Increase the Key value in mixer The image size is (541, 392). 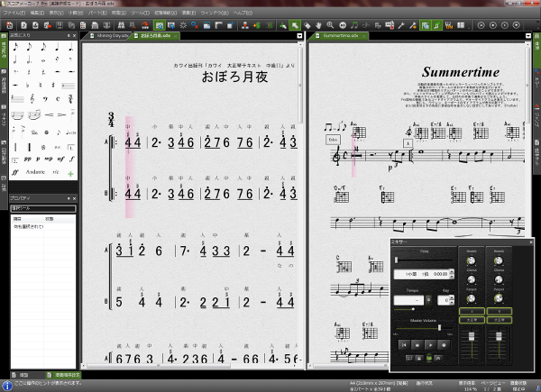452,297
